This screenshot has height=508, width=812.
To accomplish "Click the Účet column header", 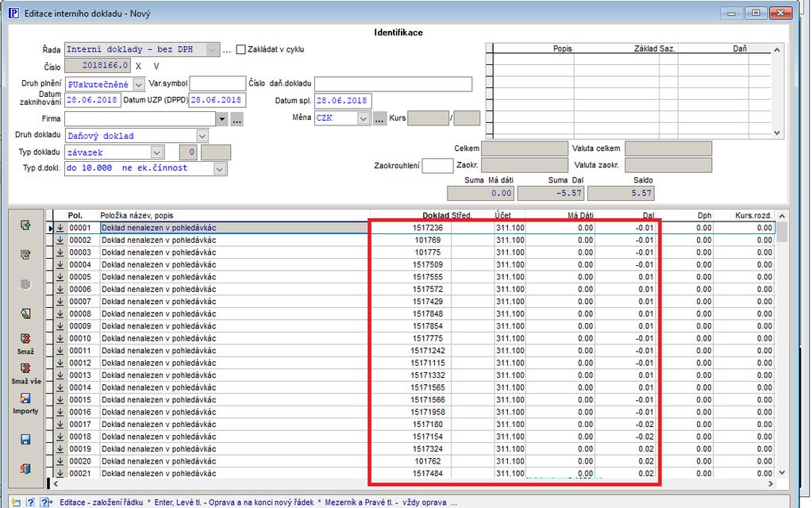I will point(502,215).
